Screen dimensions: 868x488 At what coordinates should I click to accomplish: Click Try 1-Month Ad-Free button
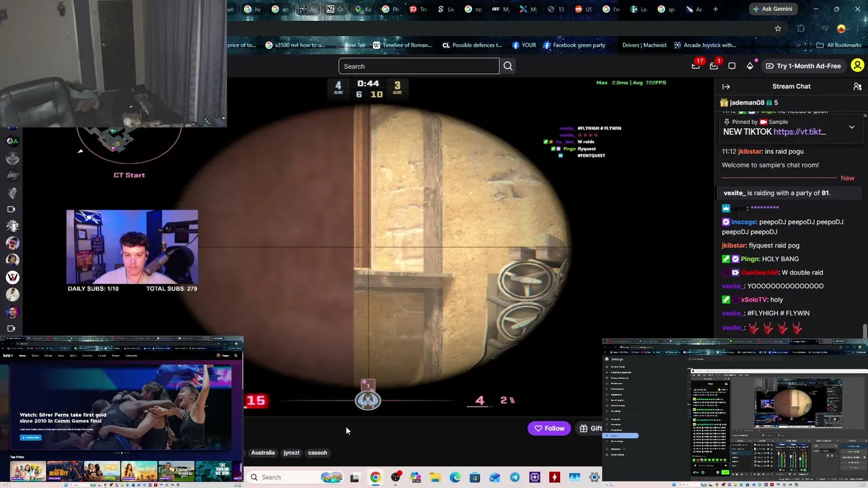point(804,66)
